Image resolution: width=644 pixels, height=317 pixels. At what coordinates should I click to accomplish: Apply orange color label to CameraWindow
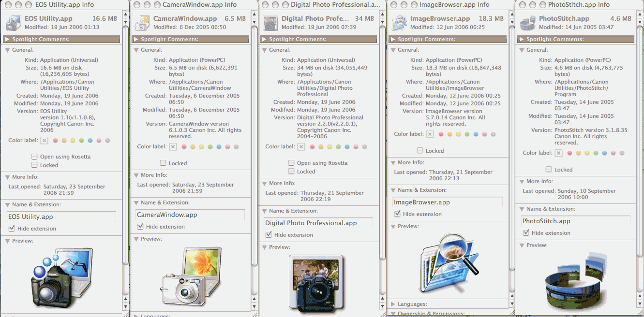193,147
